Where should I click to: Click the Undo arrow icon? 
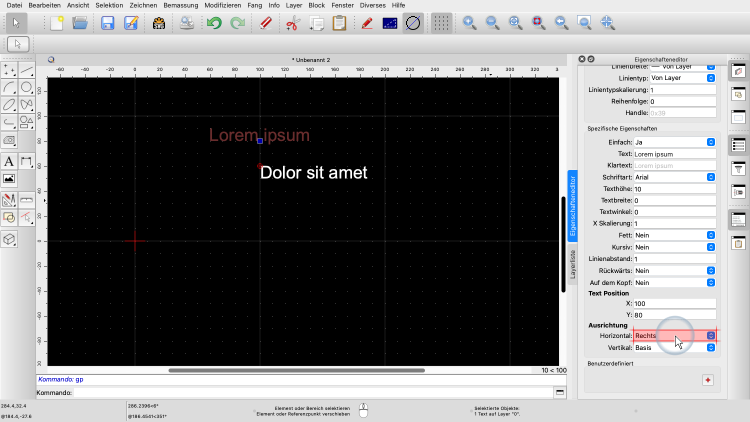point(213,22)
